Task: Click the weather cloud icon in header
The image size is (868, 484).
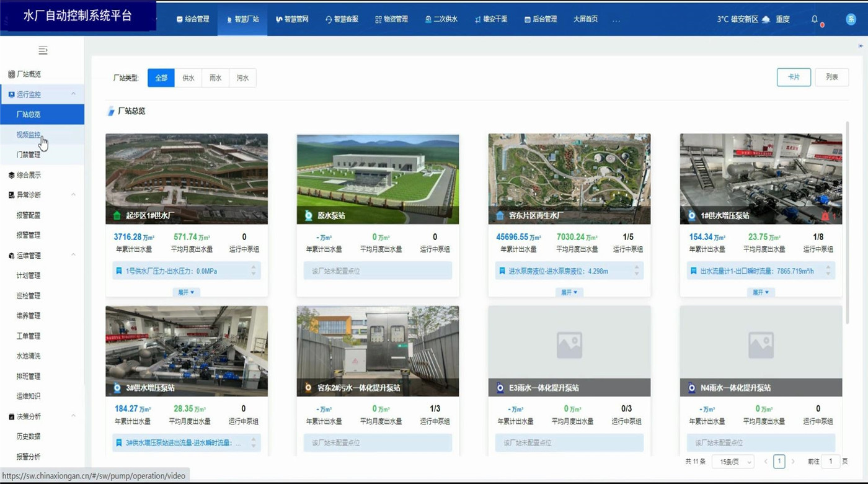Action: [x=766, y=19]
